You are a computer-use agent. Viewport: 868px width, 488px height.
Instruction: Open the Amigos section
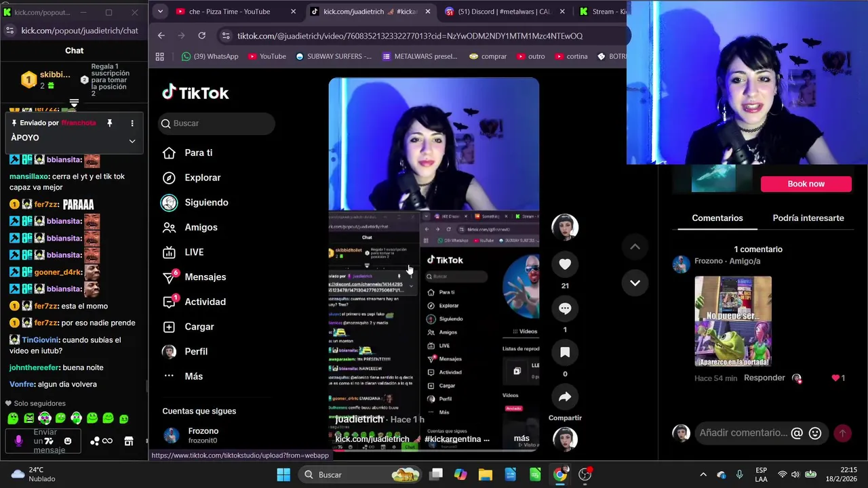click(x=191, y=227)
